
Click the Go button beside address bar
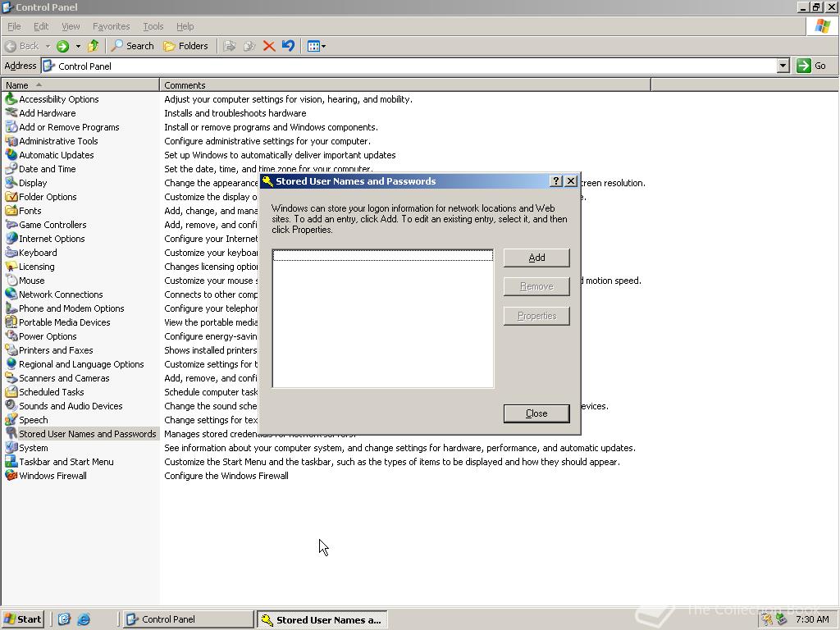coord(811,66)
